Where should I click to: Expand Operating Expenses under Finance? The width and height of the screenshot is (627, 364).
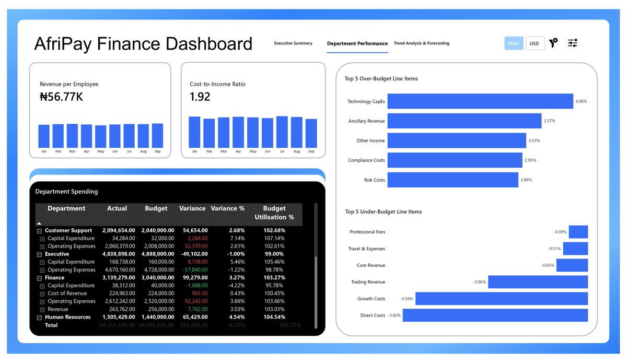[42, 301]
